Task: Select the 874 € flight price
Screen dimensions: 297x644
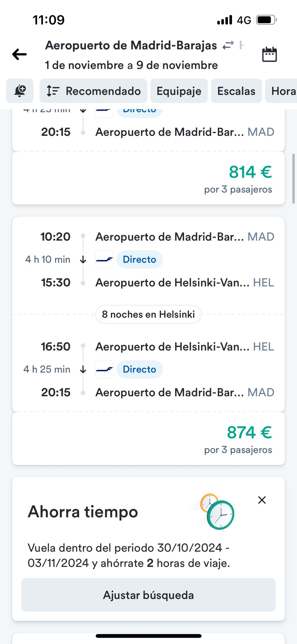Action: (x=249, y=433)
